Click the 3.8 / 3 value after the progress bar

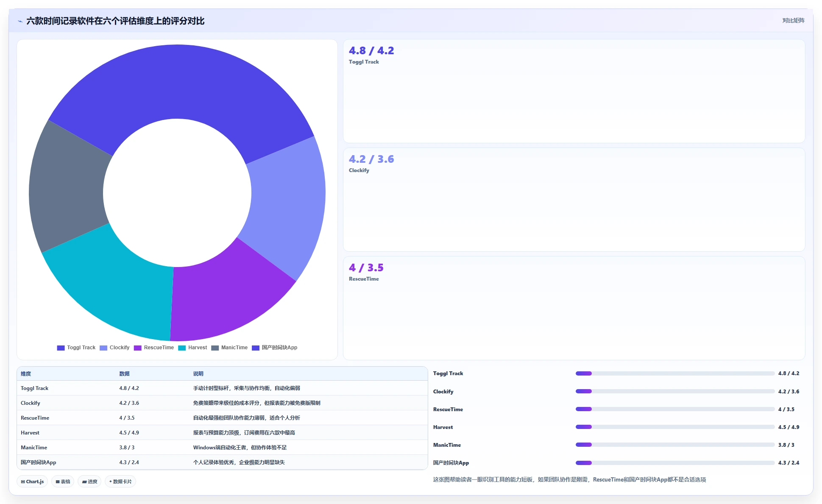(x=786, y=445)
